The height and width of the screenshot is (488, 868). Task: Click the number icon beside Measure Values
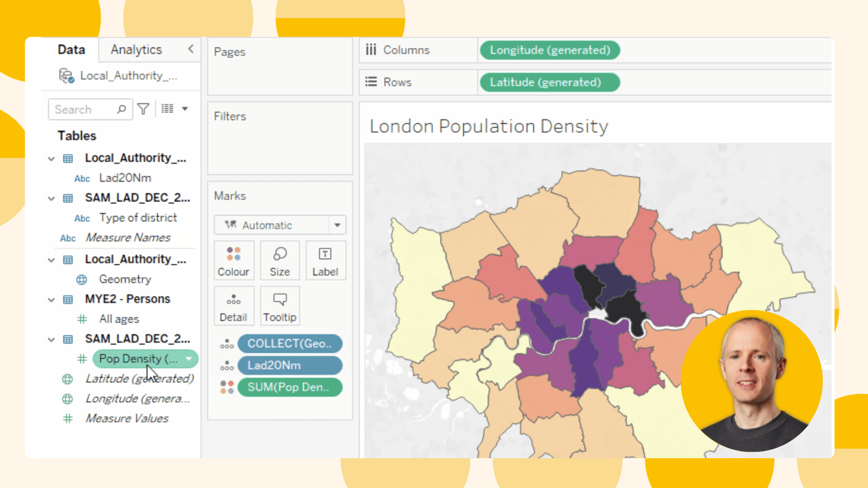68,419
